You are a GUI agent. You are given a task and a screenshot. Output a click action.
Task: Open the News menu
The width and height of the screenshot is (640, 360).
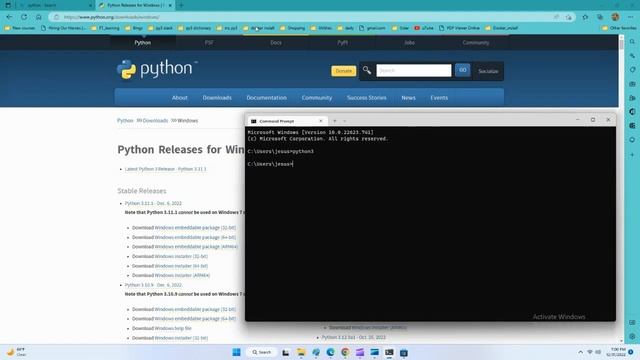pos(408,98)
